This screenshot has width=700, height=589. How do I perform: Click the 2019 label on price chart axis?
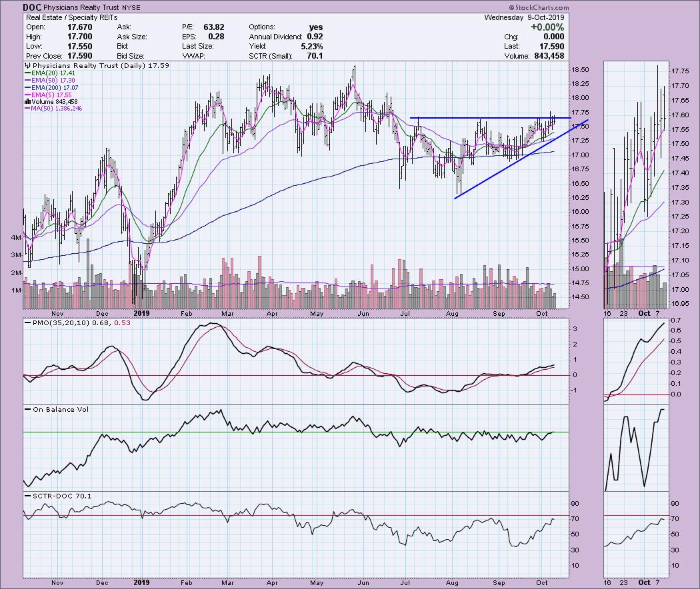click(141, 313)
